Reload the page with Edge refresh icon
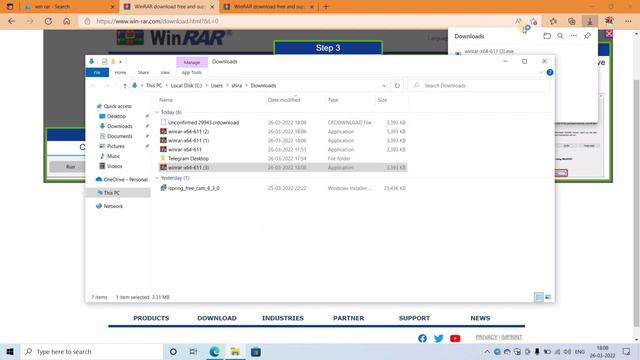 click(x=48, y=21)
